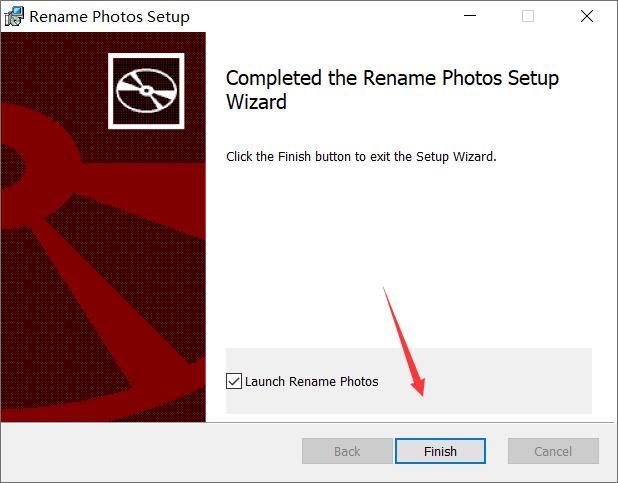Uncheck the Launch Rename Photos checkbox
This screenshot has width=618, height=483.
tap(234, 381)
